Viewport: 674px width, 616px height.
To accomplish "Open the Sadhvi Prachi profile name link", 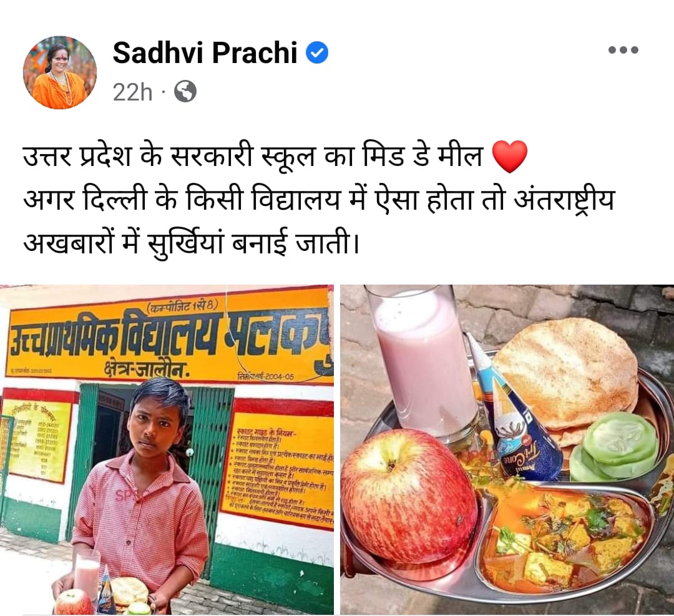I will point(205,52).
